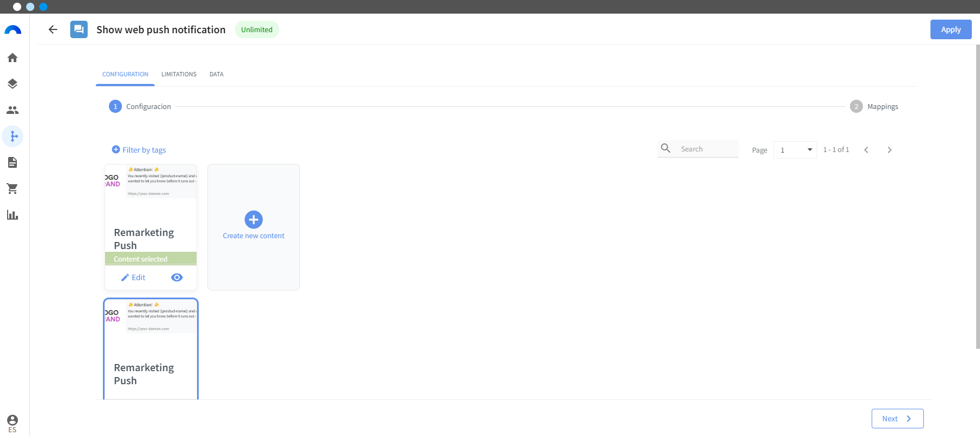980x436 pixels.
Task: Switch to the CONFIGURATION tab
Action: [x=125, y=74]
